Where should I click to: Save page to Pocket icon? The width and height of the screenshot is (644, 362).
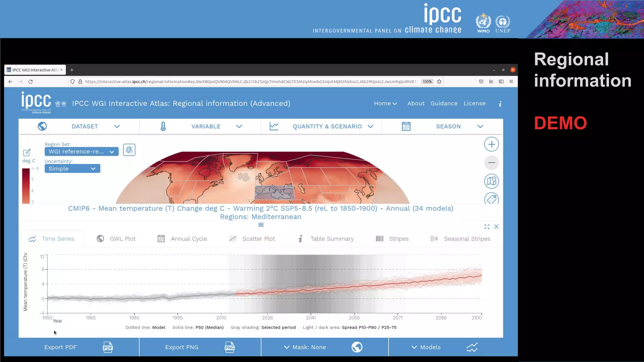point(481,82)
